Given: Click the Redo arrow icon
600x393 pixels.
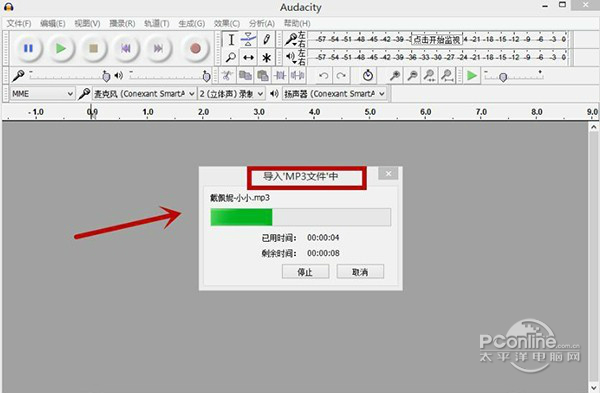Looking at the screenshot, I should point(341,75).
